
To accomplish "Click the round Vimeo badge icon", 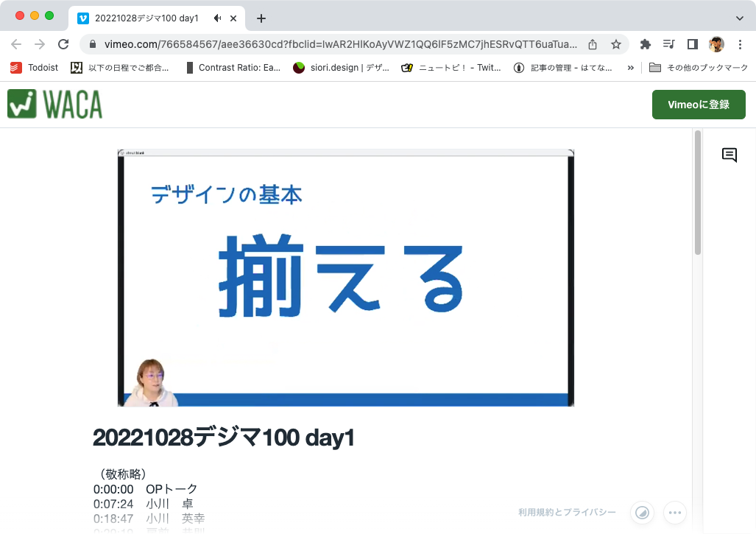I will pos(642,513).
